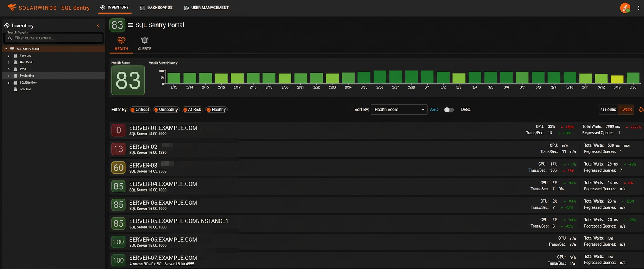The image size is (644, 269).
Task: Switch to the ALERTS tab
Action: point(144,43)
